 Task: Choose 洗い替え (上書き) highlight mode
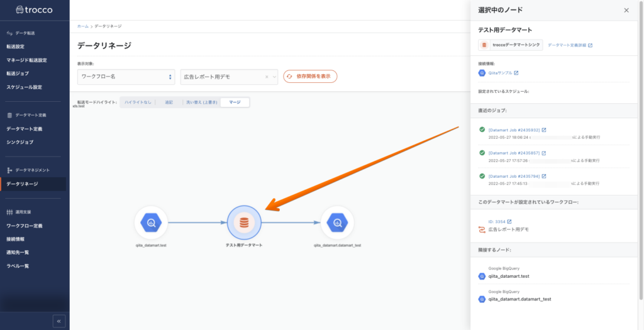199,102
